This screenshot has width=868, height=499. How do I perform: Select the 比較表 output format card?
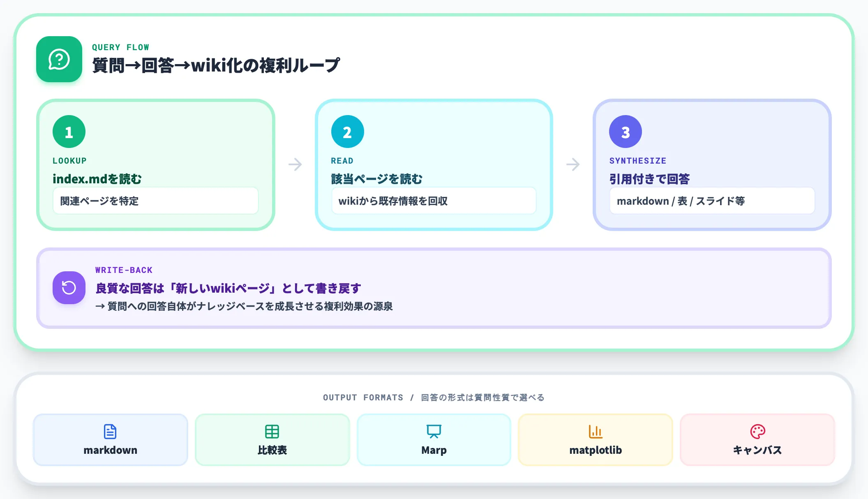(x=272, y=440)
